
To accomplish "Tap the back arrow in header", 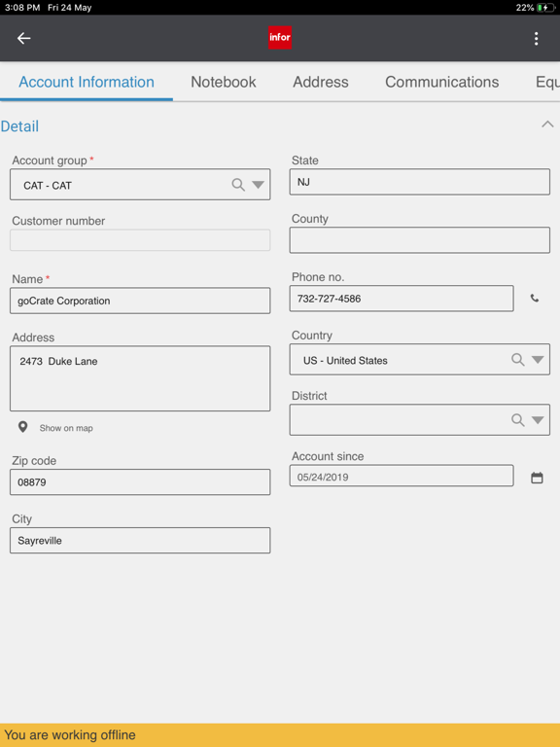I will pyautogui.click(x=23, y=38).
